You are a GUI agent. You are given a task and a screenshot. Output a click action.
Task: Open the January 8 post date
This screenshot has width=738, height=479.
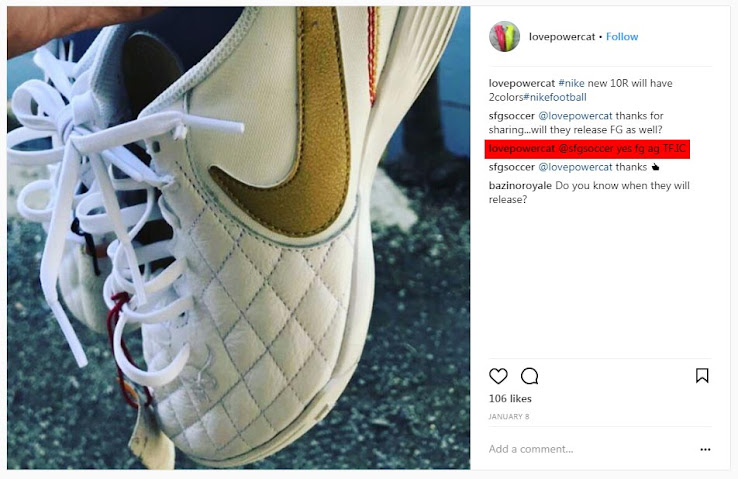pos(509,416)
